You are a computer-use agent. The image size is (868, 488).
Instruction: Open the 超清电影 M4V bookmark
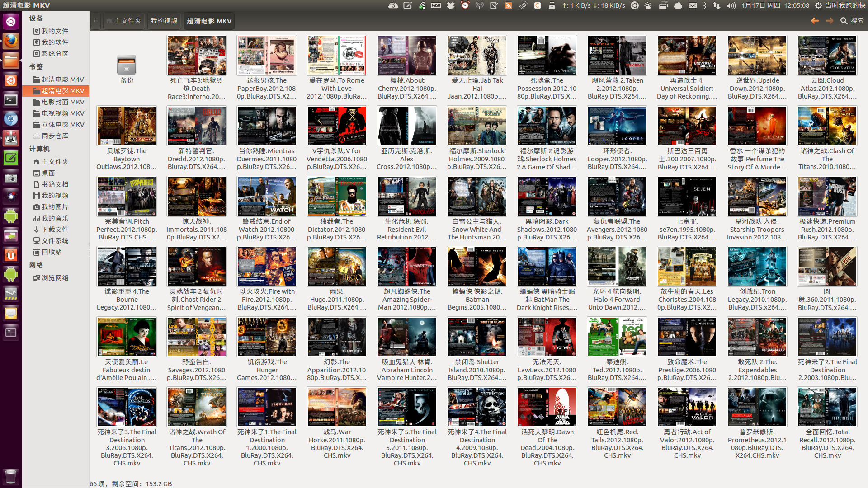[x=59, y=79]
